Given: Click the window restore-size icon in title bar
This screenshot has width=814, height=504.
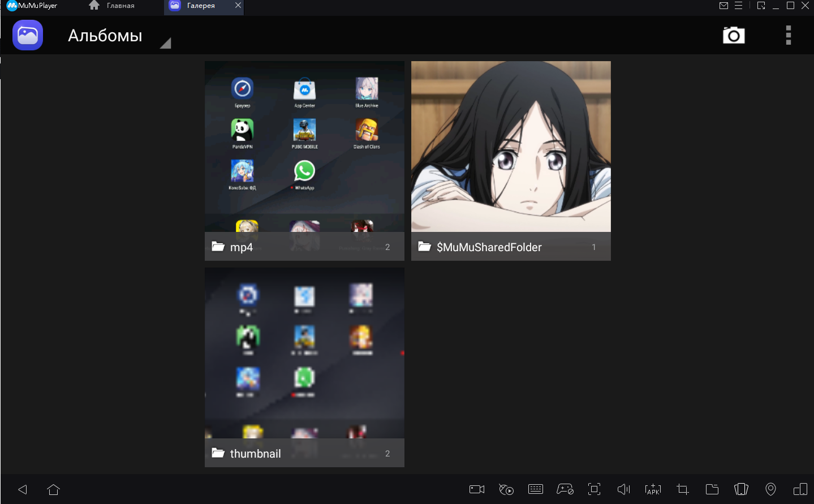Looking at the screenshot, I should [x=761, y=6].
